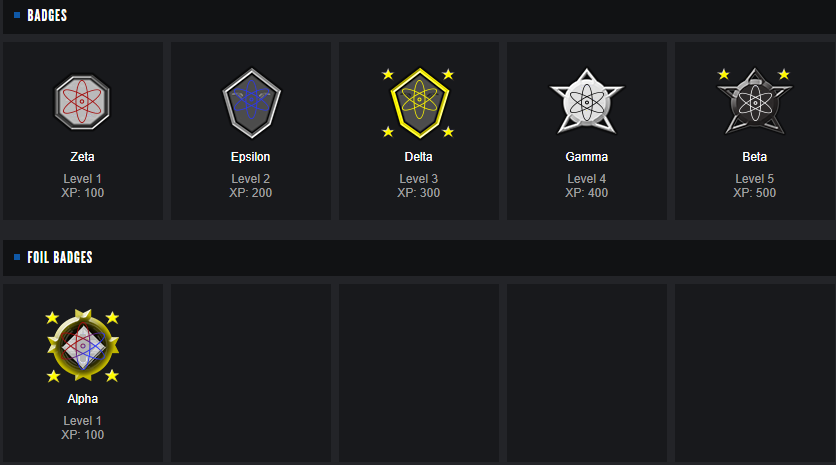Image resolution: width=836 pixels, height=465 pixels.
Task: Open the Beta badge name link
Action: (754, 157)
